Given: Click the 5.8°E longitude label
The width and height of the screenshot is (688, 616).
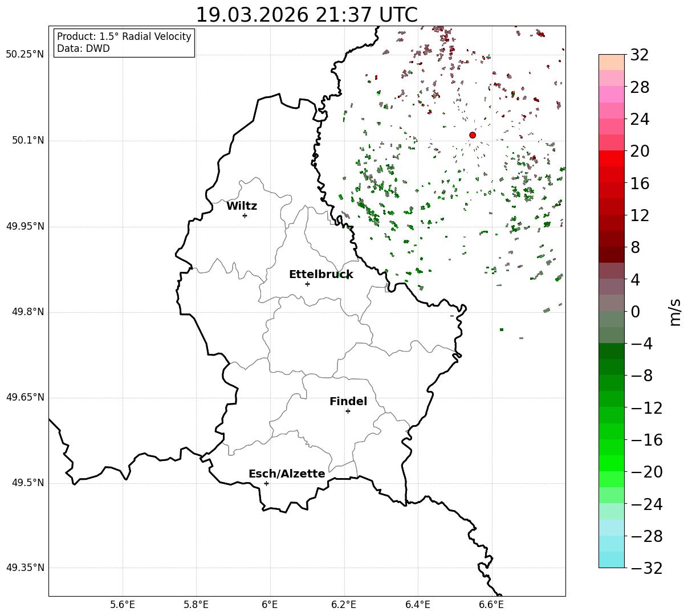Looking at the screenshot, I should click(196, 605).
